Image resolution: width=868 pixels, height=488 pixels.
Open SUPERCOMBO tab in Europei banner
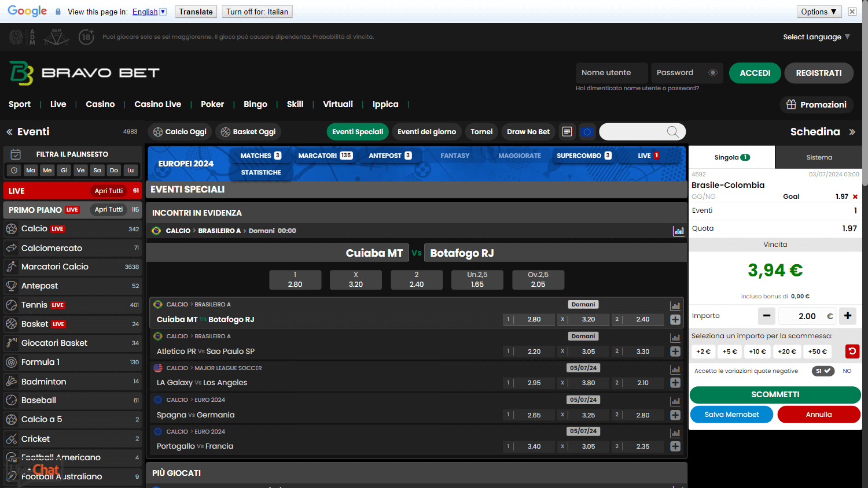[x=584, y=156]
